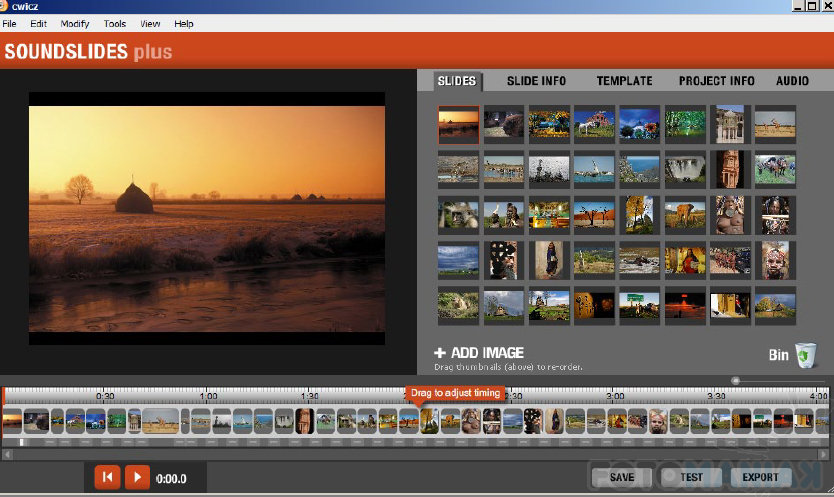834x497 pixels.
Task: Click the white position marker below timeline
Action: 22,442
